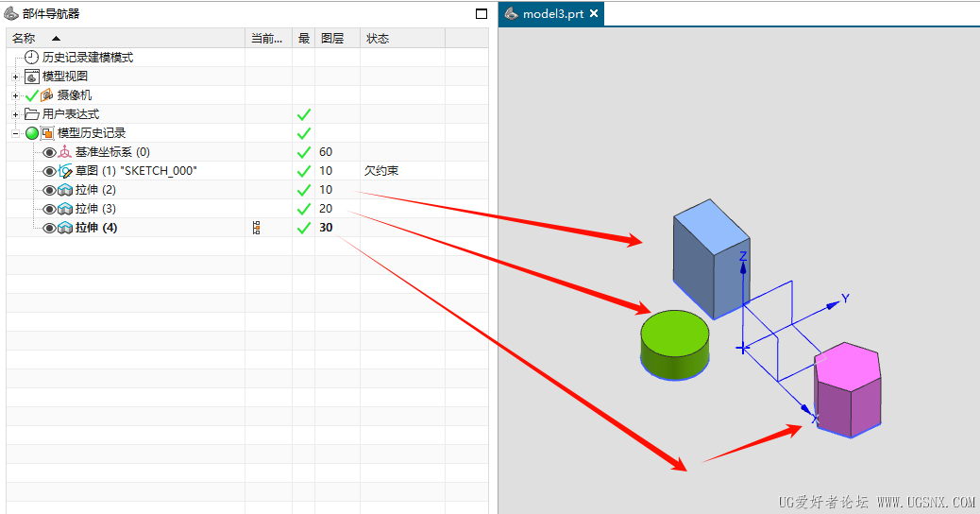Click the current feature marker icon in 拉伸 (4) row
This screenshot has width=980, height=514.
[256, 228]
